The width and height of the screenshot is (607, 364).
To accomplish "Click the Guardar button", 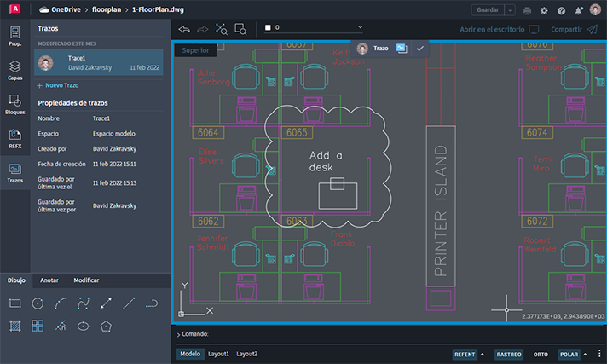I will 488,10.
